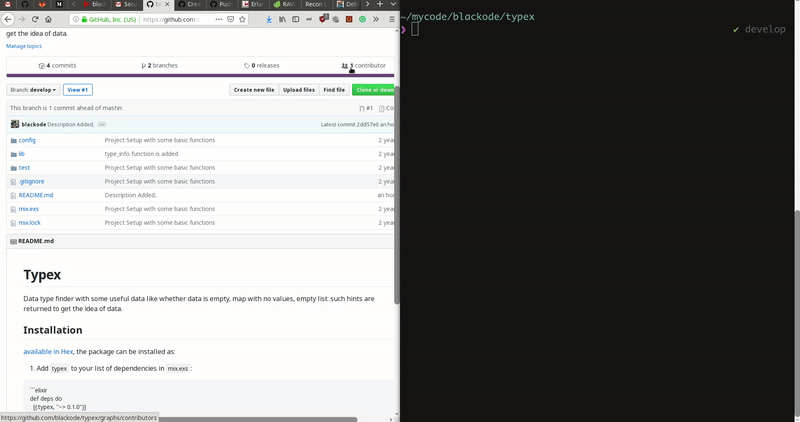Viewport: 800px width, 422px height.
Task: Click the GitHub URL address field
Action: pyautogui.click(x=173, y=19)
